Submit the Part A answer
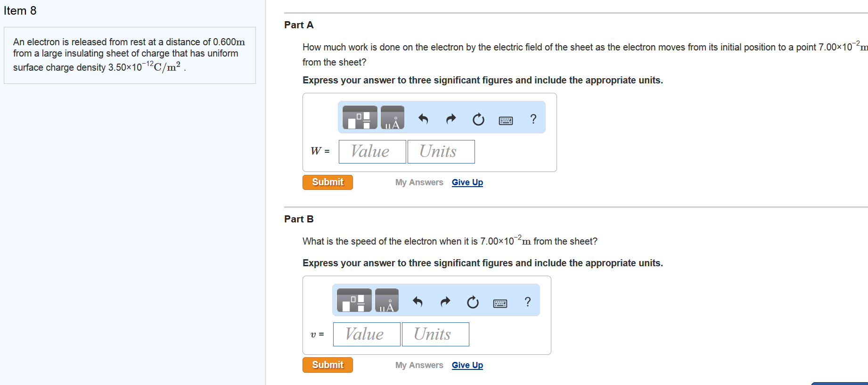868x385 pixels. 328,182
